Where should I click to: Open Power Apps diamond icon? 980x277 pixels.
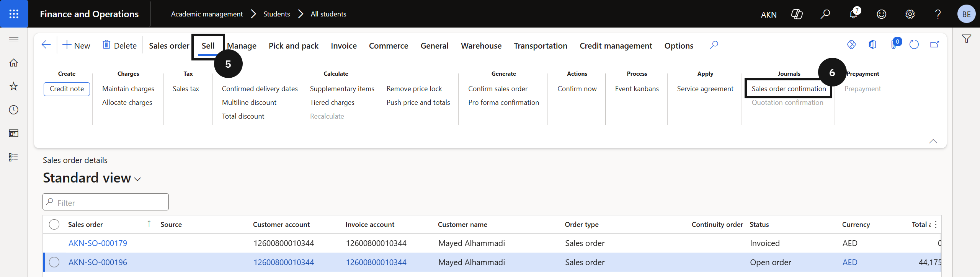pyautogui.click(x=851, y=45)
